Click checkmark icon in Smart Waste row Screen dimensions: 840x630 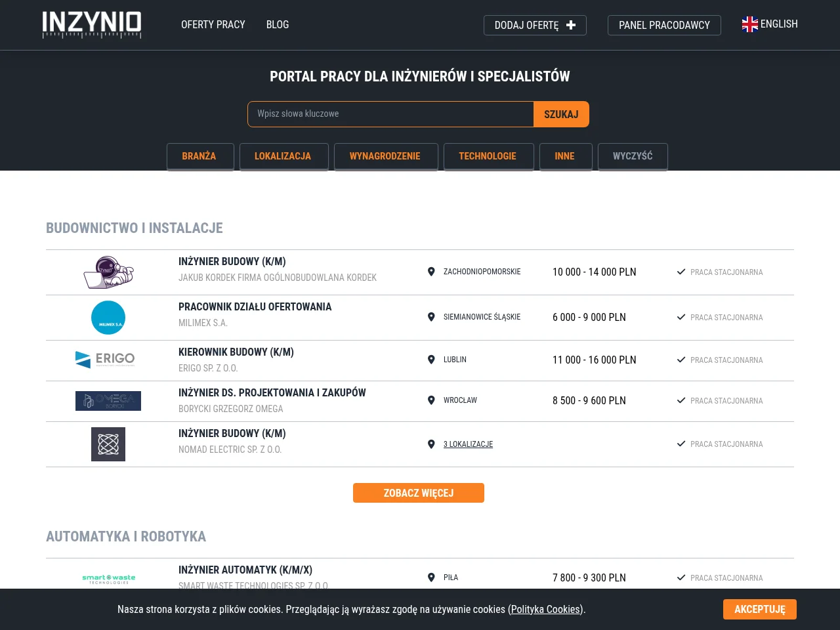[681, 577]
